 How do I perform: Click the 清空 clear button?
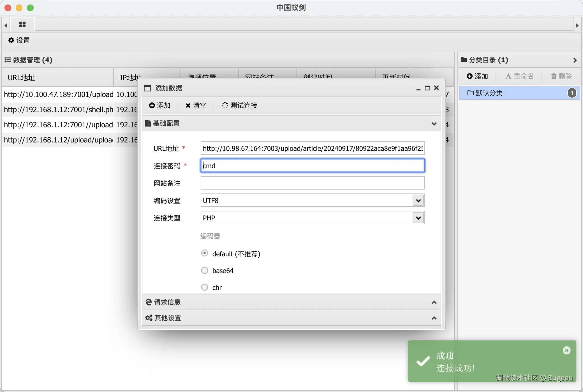tap(196, 105)
